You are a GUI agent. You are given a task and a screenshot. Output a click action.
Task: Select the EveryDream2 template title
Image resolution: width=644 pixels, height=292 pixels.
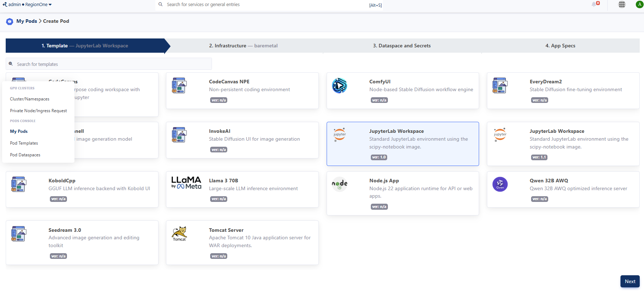pyautogui.click(x=546, y=82)
